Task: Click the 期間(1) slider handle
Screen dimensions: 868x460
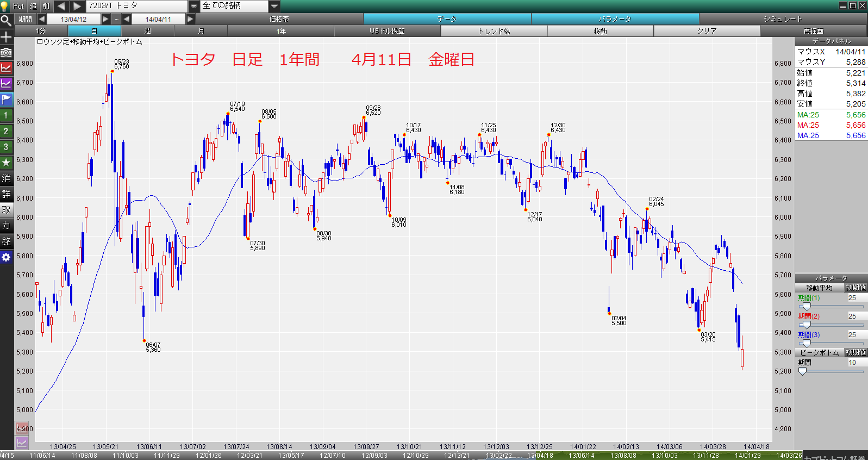Action: 807,307
